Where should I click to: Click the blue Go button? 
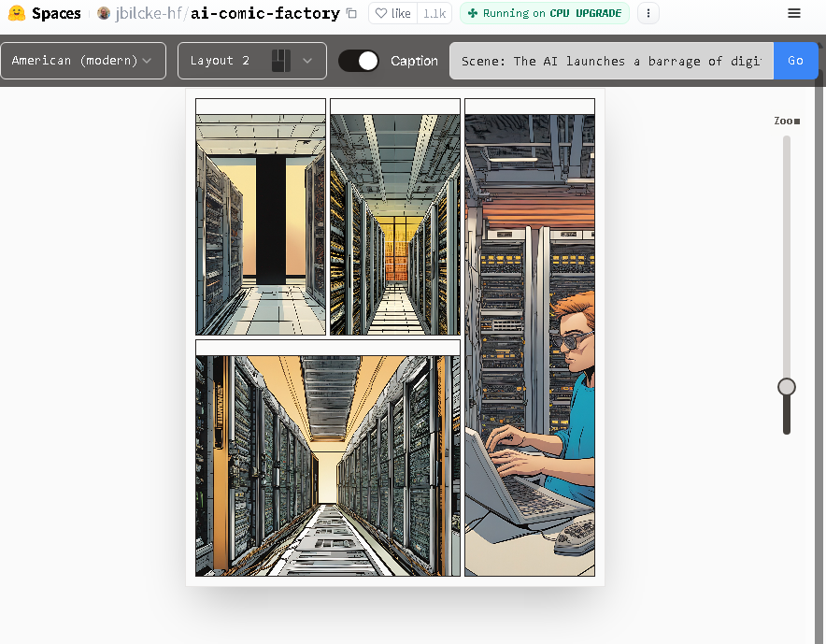(795, 61)
